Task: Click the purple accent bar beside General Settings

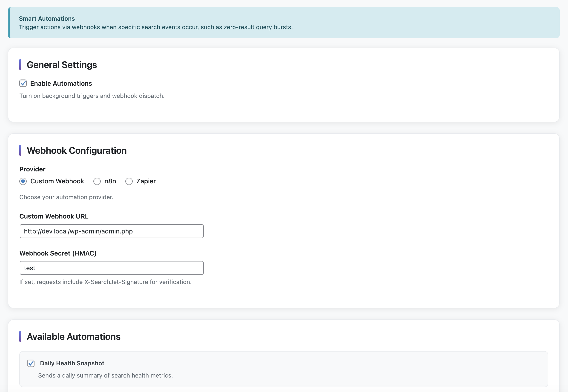Action: click(x=21, y=65)
